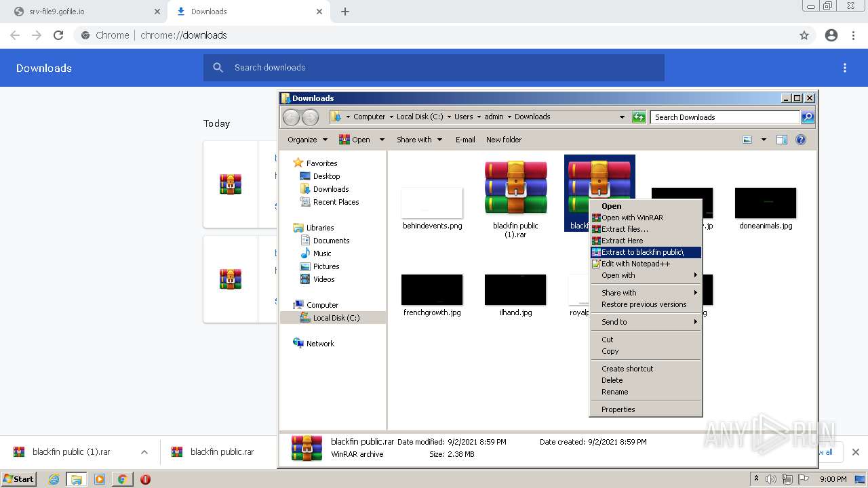The height and width of the screenshot is (488, 868).
Task: Click the Chrome reload icon
Action: 58,35
